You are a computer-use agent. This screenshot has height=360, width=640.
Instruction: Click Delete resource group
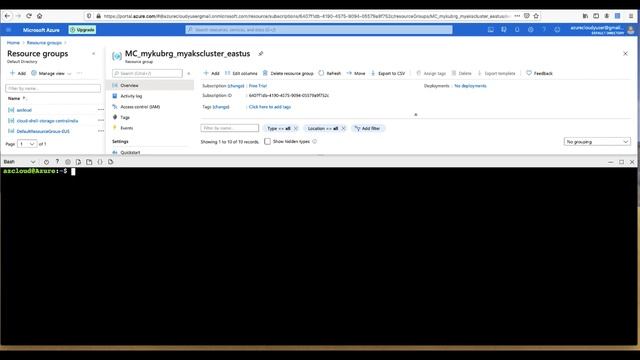(x=288, y=73)
